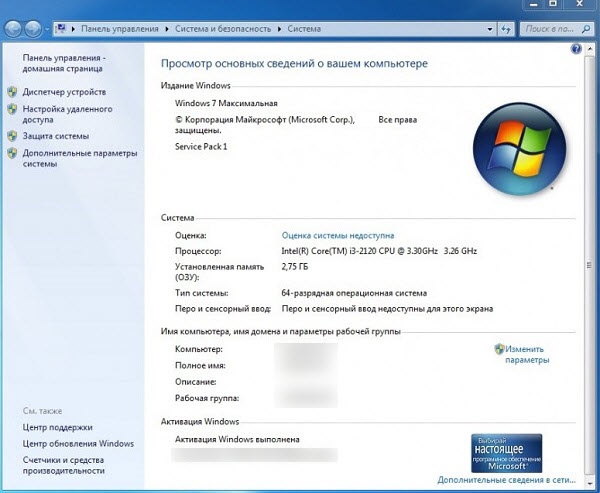Image resolution: width=600 pixels, height=493 pixels.
Task: Click the Поиск search input field
Action: click(549, 29)
